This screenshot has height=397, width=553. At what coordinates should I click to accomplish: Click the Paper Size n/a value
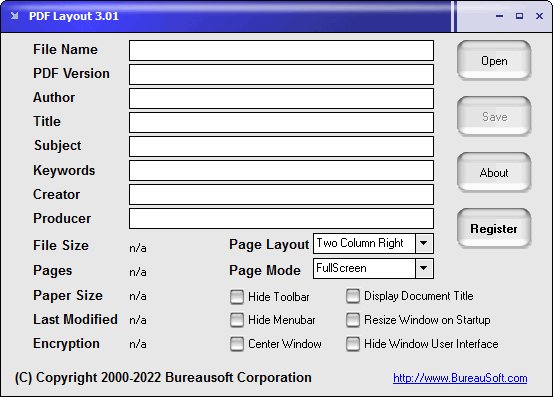point(138,296)
